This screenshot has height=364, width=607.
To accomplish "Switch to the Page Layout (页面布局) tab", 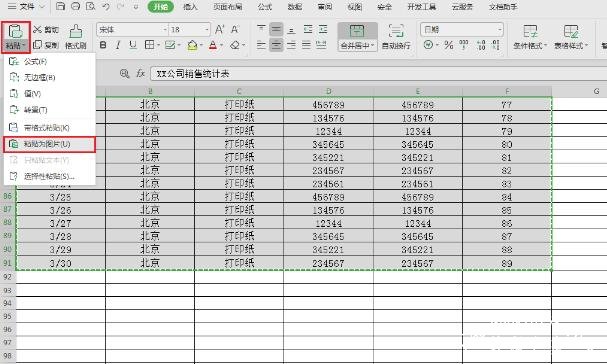I will point(228,7).
